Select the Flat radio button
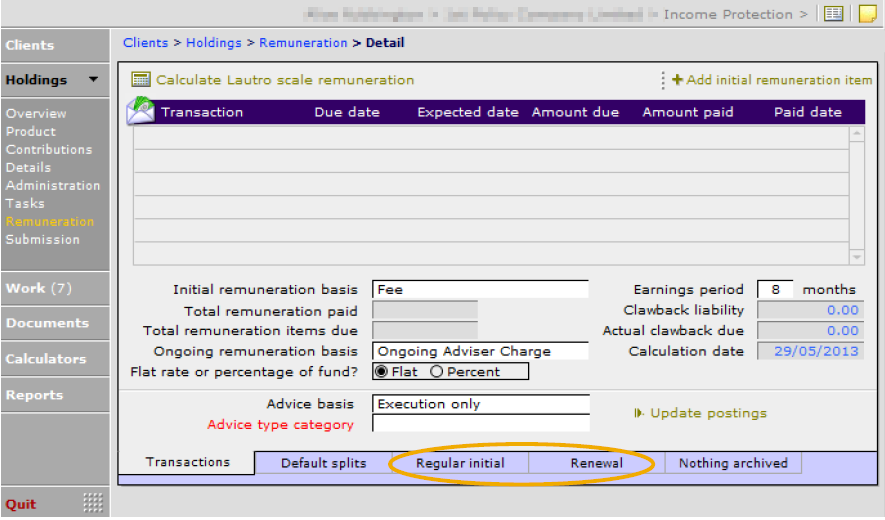 [x=382, y=372]
